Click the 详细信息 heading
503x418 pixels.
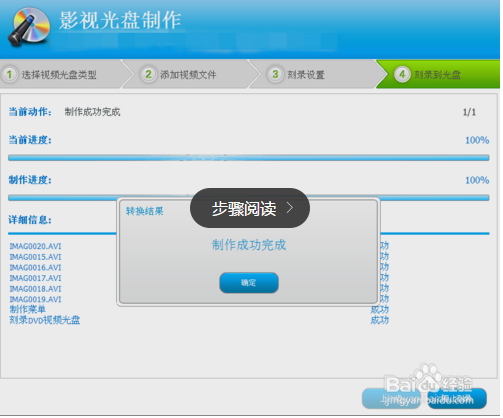click(x=30, y=221)
